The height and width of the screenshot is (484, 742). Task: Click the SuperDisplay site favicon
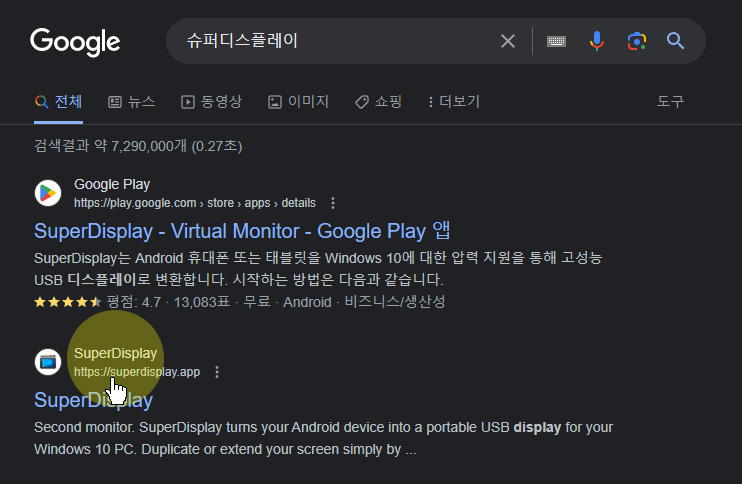tap(48, 362)
